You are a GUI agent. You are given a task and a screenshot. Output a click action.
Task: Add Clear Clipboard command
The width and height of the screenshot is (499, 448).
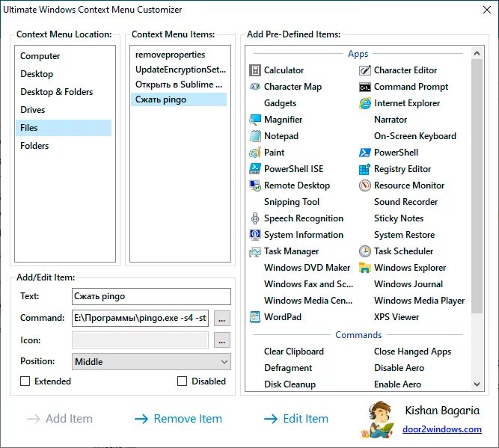tap(294, 352)
